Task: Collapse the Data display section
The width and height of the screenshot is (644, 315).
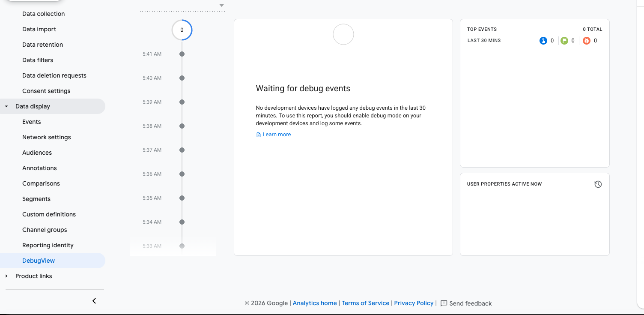Action: (6, 106)
